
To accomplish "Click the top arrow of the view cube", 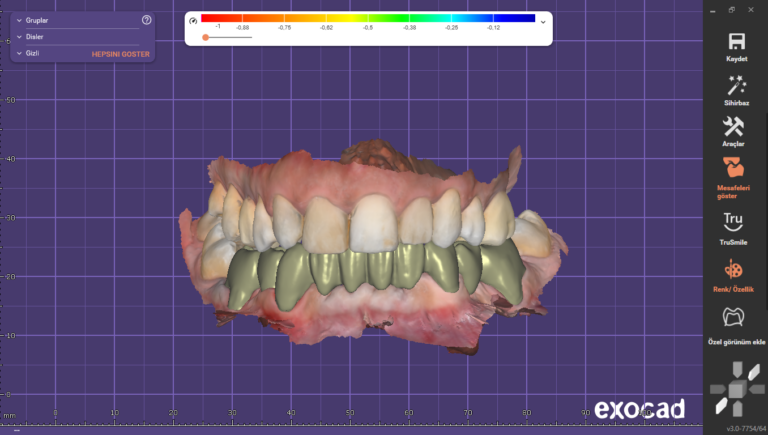I will pos(735,368).
